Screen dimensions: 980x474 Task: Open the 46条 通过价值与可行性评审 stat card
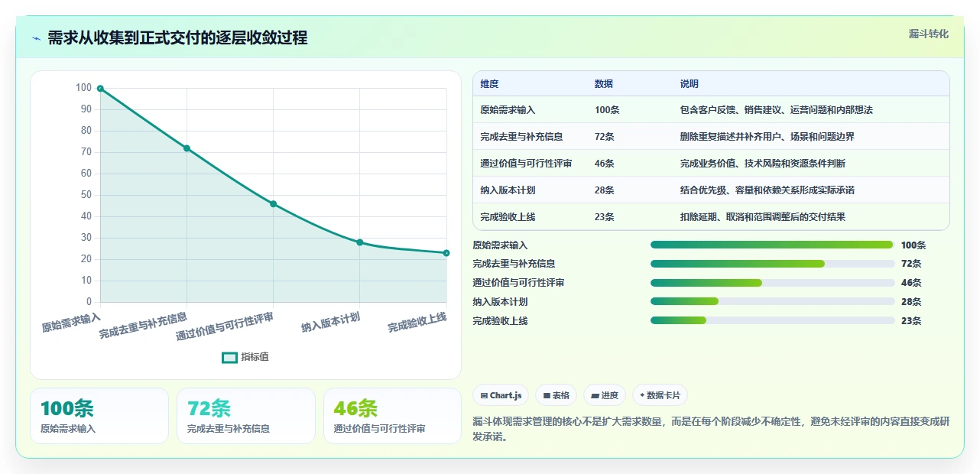coord(393,416)
